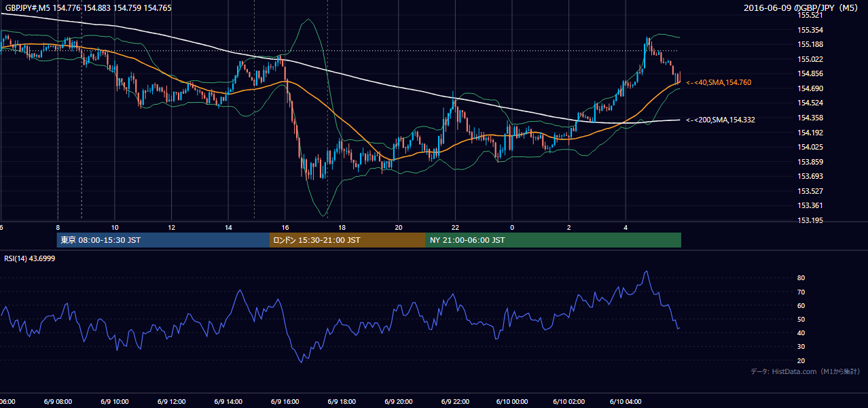Click the hour 22 label under the price chart

455,228
